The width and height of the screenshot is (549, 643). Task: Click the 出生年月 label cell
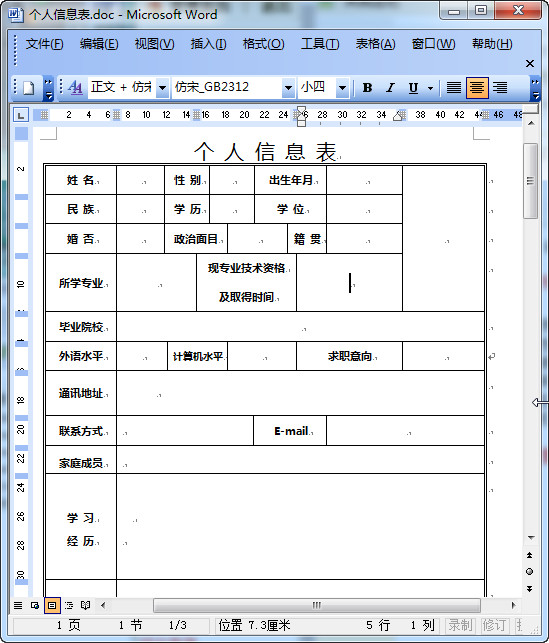(x=290, y=180)
